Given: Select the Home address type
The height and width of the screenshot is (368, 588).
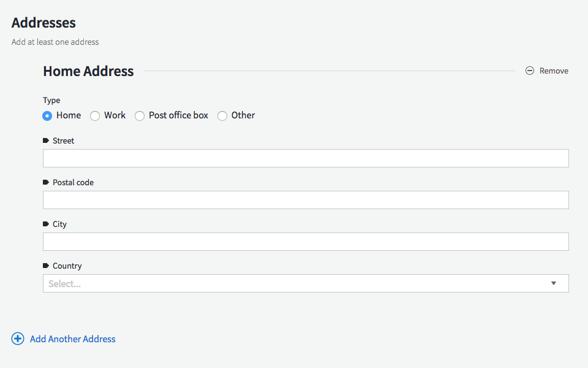Looking at the screenshot, I should point(47,115).
